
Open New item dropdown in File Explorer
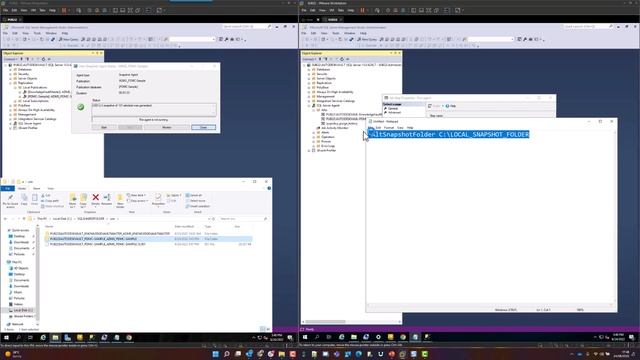(137, 196)
